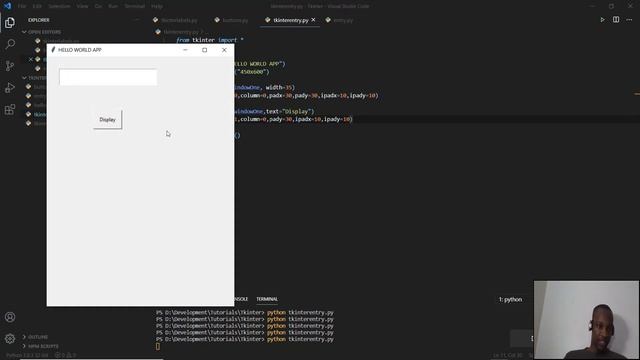Open the View menu
Viewport: 640px width, 360px height.
tap(82, 6)
